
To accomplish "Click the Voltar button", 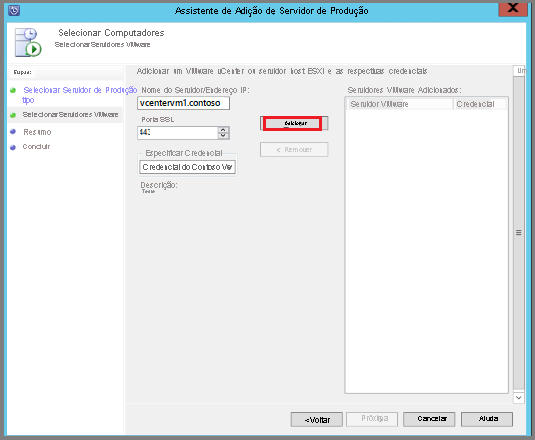I will pyautogui.click(x=317, y=420).
